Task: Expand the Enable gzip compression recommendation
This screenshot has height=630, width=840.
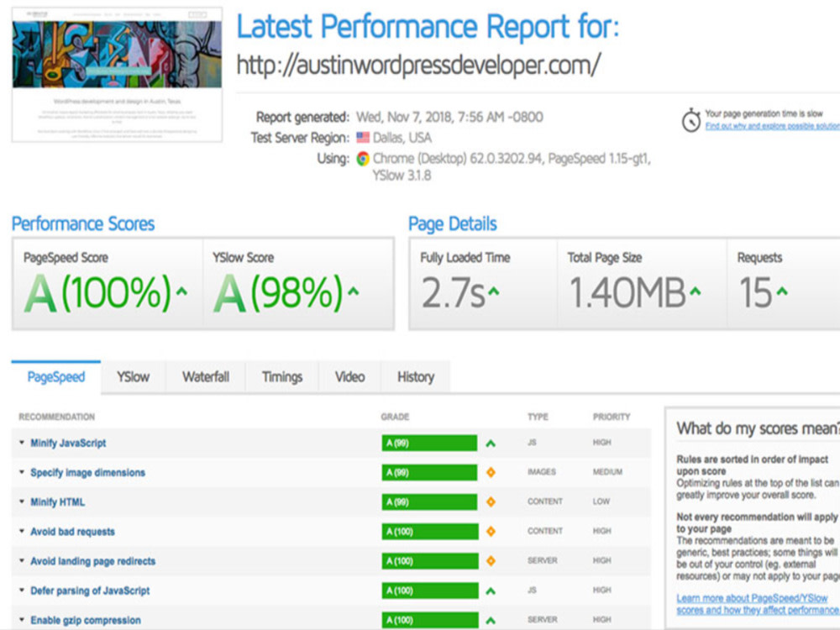Action: pyautogui.click(x=22, y=619)
